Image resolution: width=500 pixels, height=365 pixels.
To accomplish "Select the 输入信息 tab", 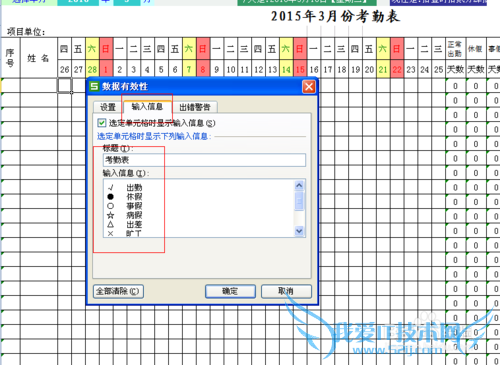I will 147,106.
